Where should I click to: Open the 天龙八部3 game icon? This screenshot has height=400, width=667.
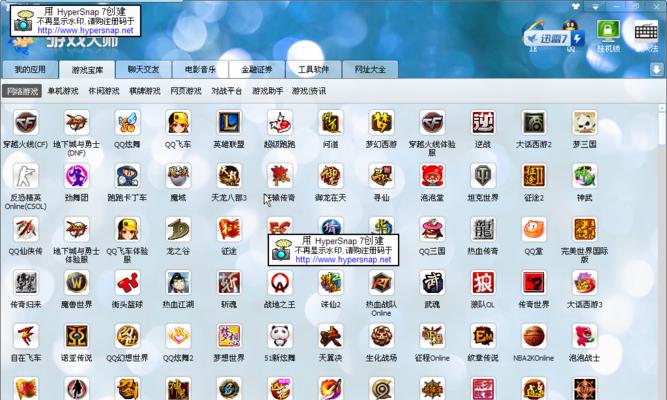[x=229, y=176]
